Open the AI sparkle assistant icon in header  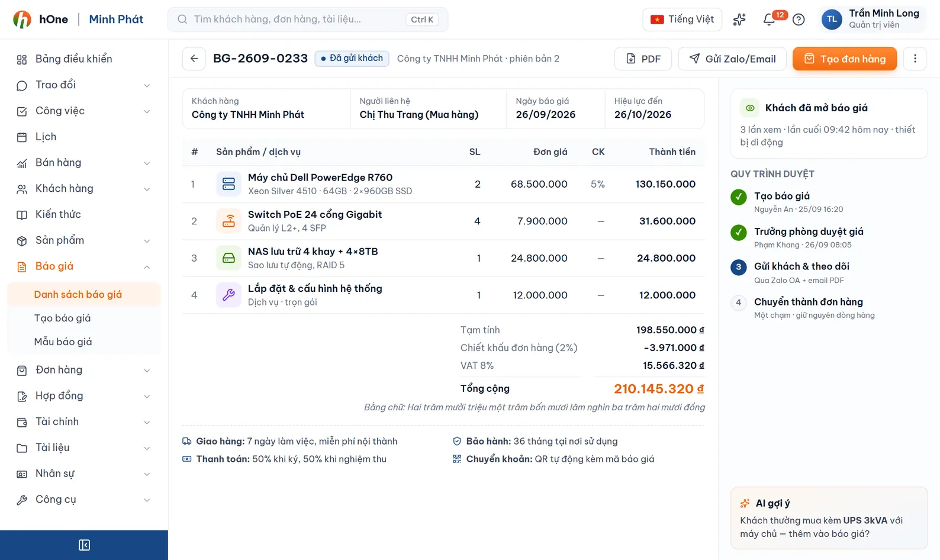[739, 20]
